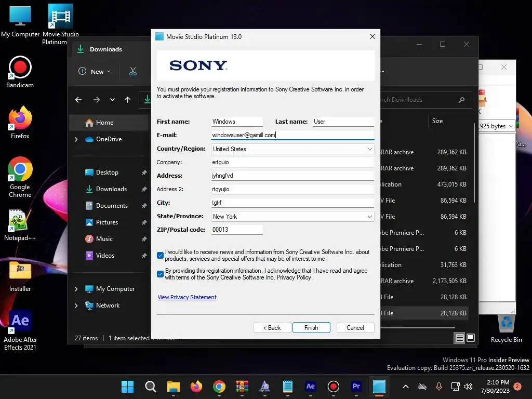Launch Adobe After Effects 2021 desktop icon

20,330
